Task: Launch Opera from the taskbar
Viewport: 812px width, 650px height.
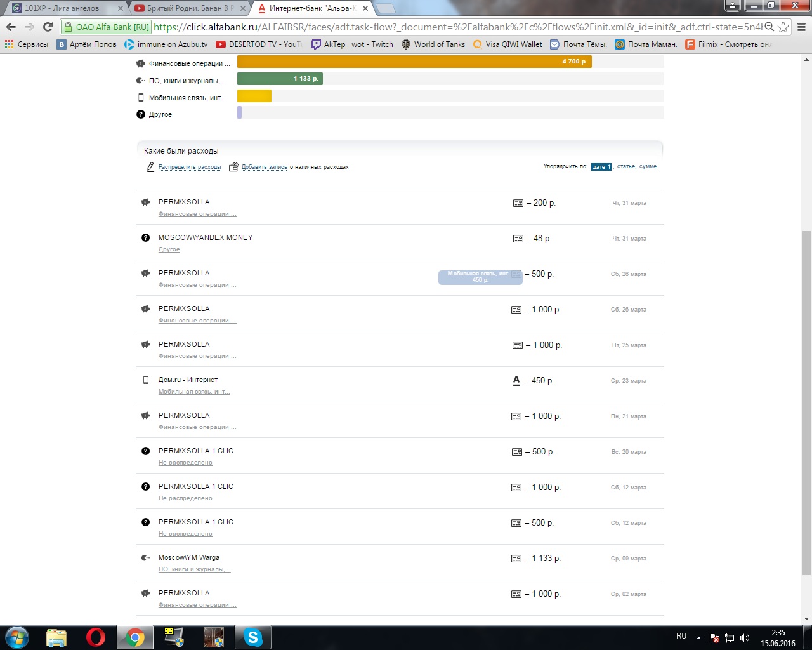Action: [x=96, y=637]
